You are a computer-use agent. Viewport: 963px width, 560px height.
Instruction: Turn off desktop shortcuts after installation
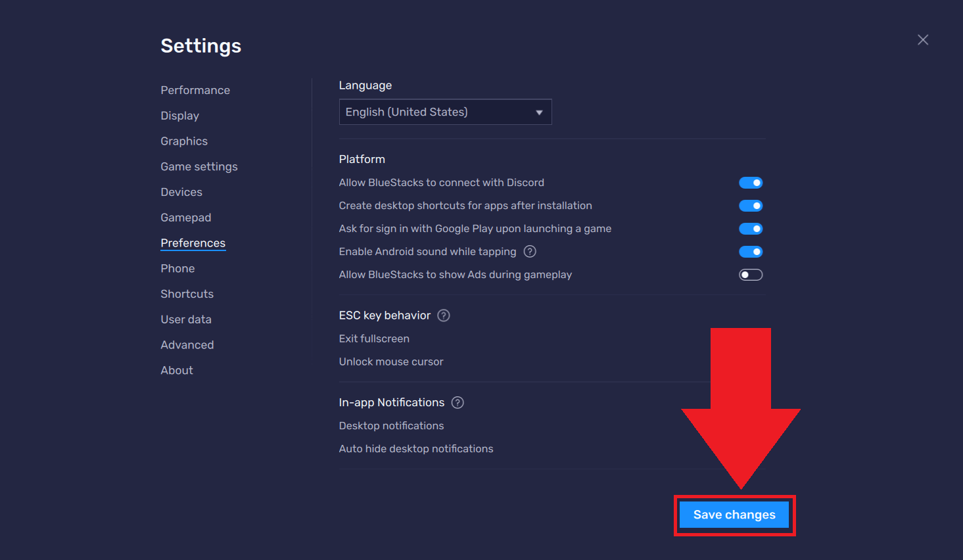(x=751, y=205)
